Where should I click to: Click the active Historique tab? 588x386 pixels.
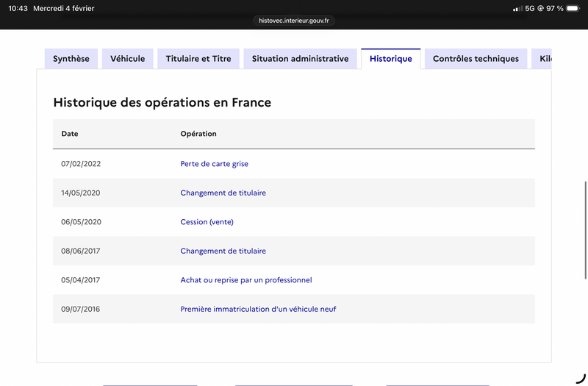pyautogui.click(x=390, y=59)
